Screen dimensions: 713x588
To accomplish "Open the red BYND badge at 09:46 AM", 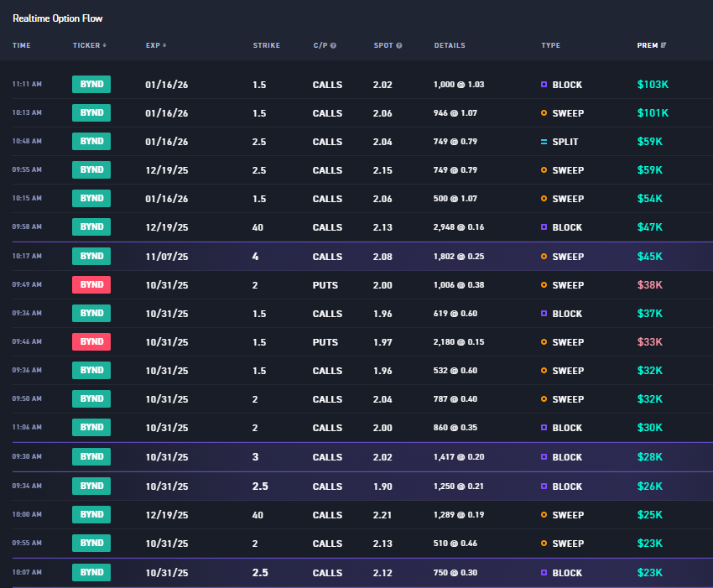I will [91, 341].
